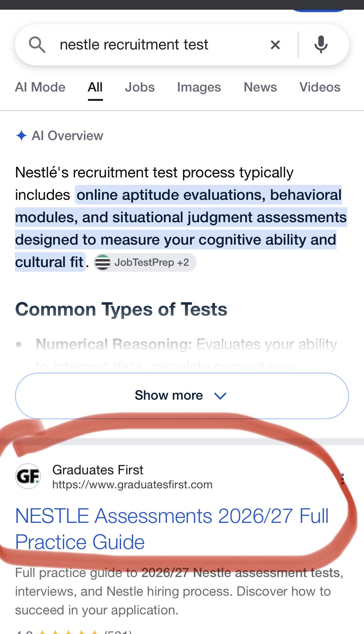Open NESTLE Assessments 2026/27 Full Practice Guide link
The height and width of the screenshot is (634, 364).
(172, 529)
